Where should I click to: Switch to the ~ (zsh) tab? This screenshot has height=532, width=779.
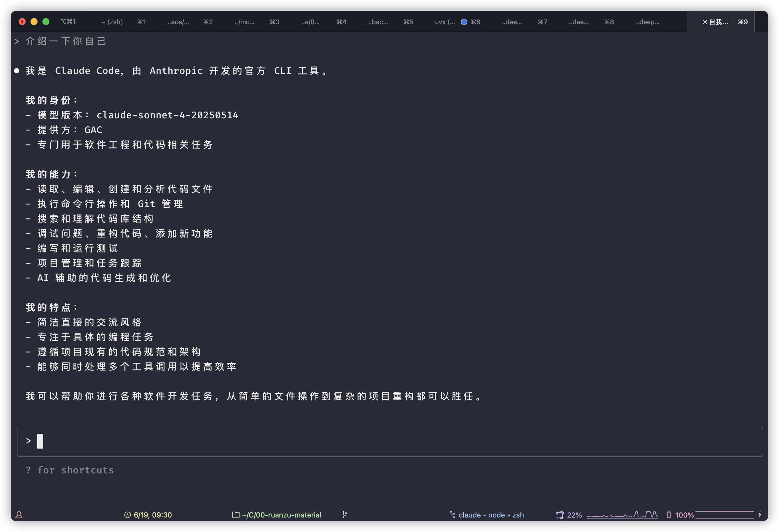click(x=112, y=22)
